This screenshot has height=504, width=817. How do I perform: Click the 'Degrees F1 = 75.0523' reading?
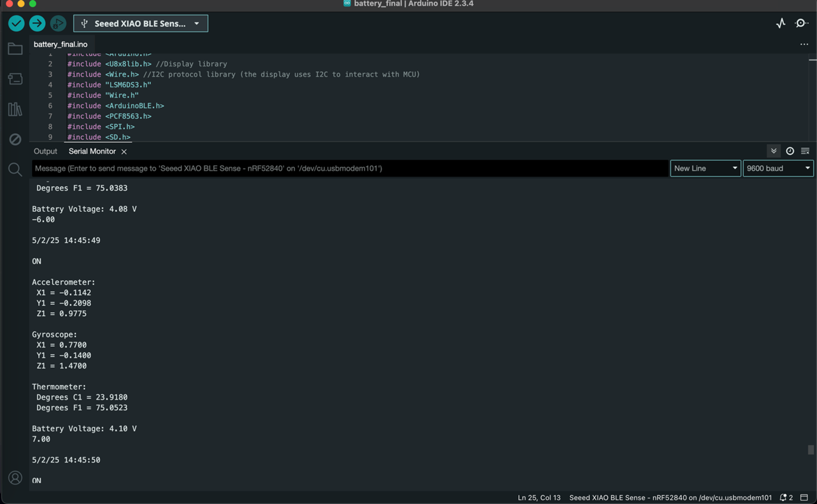click(x=82, y=408)
